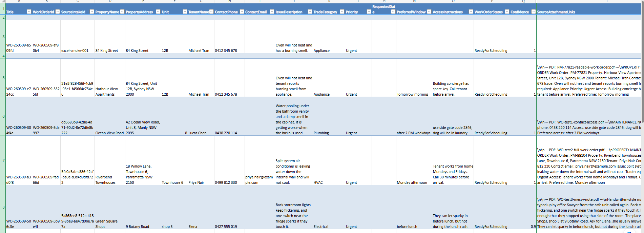This screenshot has width=644, height=233.
Task: Click the WO-test3-messy-note.pdf attachment text cell
Action: pyautogui.click(x=589, y=207)
